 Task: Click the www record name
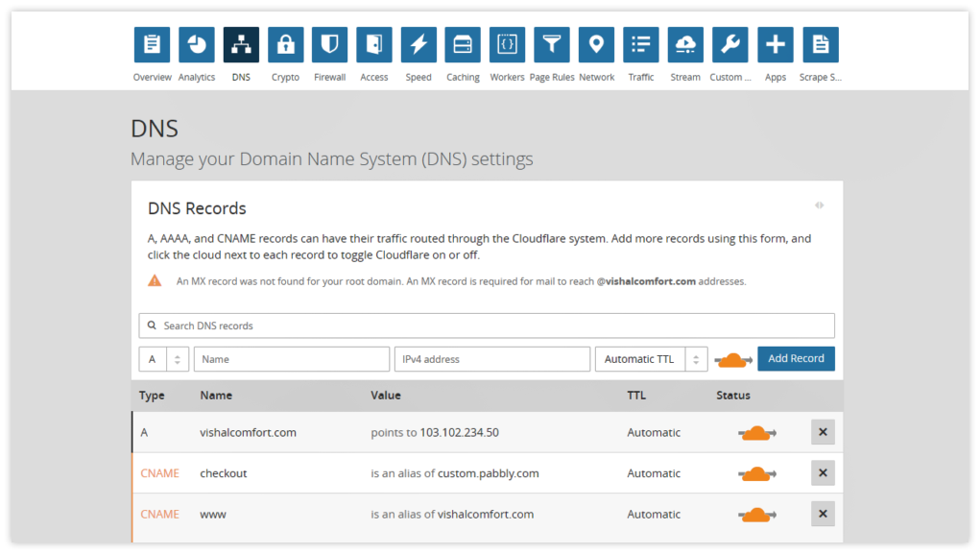pyautogui.click(x=213, y=515)
